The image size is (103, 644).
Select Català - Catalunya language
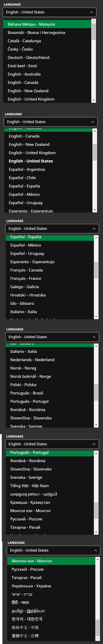click(47, 41)
